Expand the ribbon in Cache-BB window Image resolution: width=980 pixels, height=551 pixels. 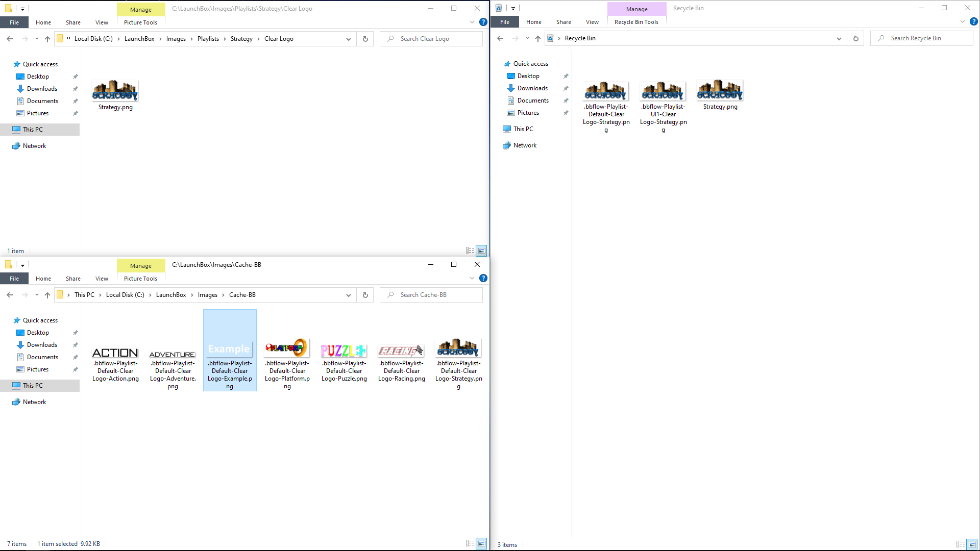[x=472, y=278]
